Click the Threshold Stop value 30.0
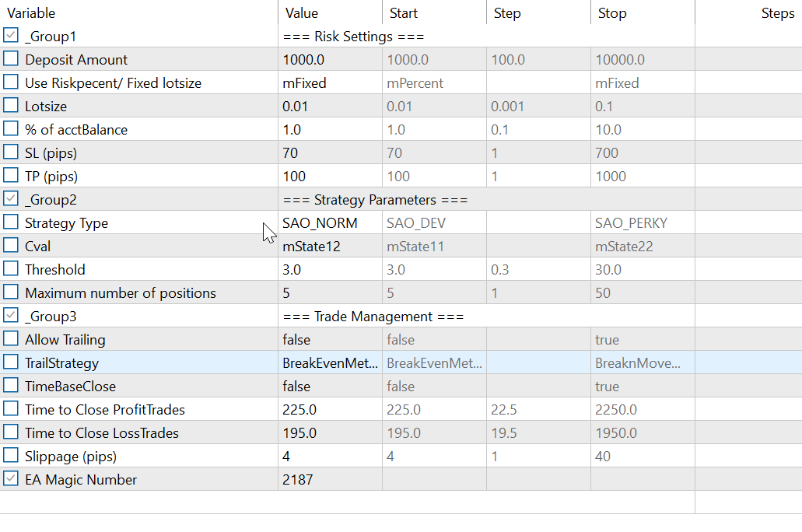The height and width of the screenshot is (532, 802). (x=608, y=270)
